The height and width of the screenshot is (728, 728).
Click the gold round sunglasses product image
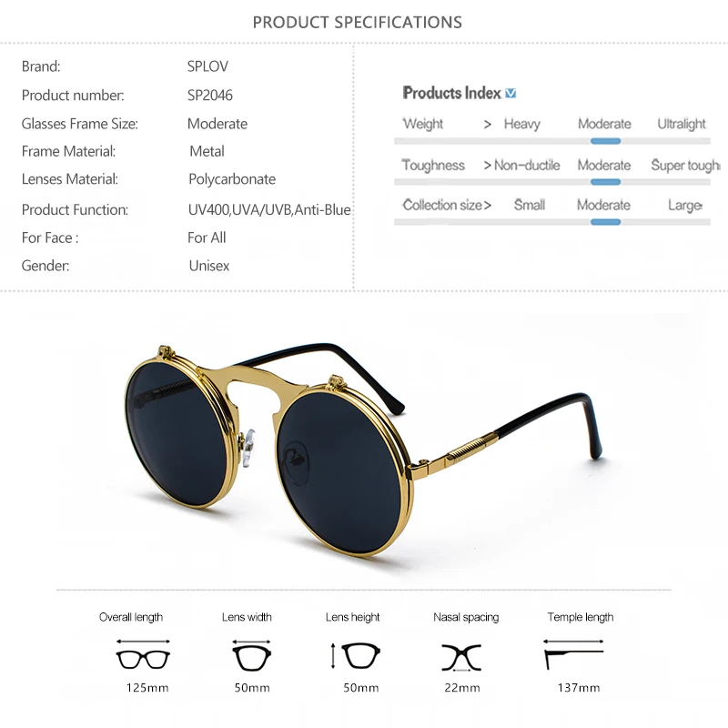pos(363,448)
